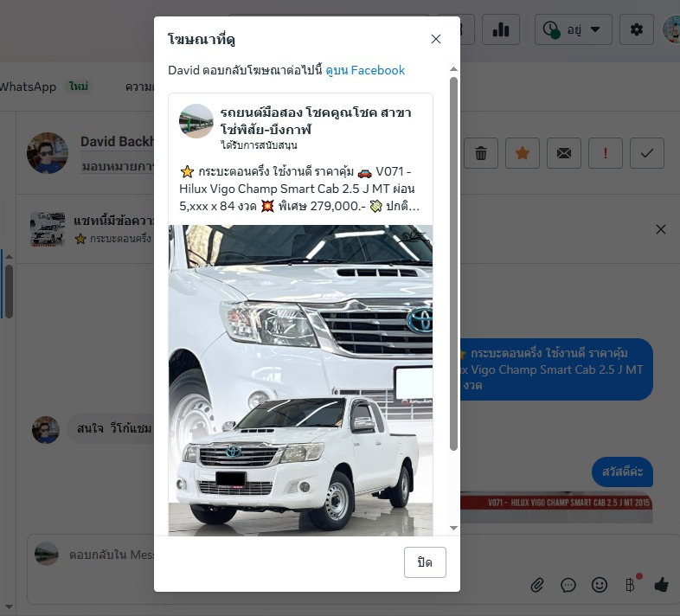
Task: Click the ad page avatar thumbnail
Action: click(196, 121)
